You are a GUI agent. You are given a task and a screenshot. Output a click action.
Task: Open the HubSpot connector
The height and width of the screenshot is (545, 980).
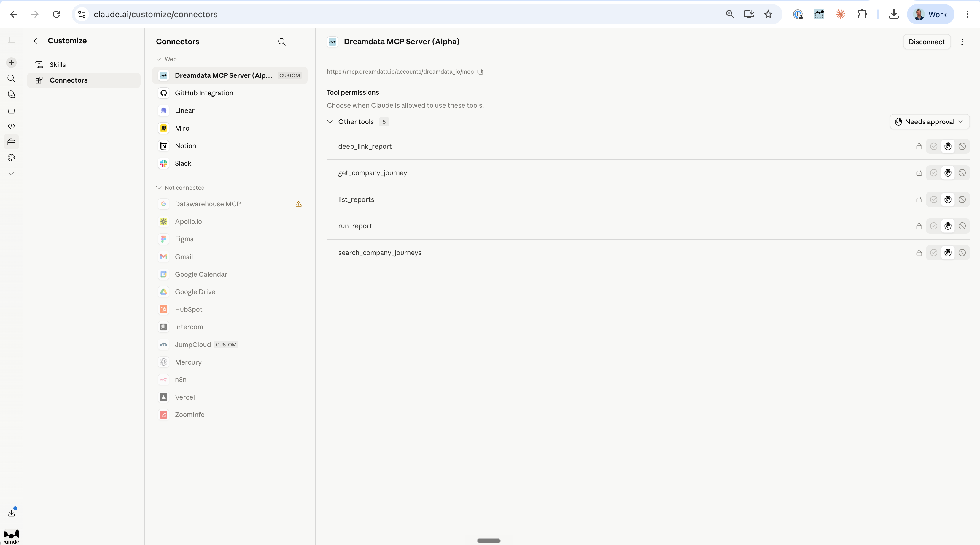click(x=230, y=310)
